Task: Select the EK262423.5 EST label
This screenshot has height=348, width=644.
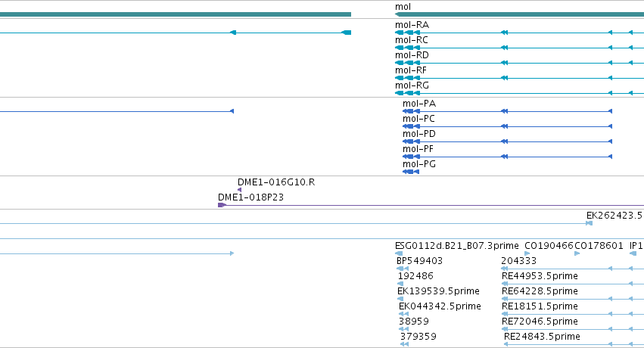Action: pos(614,216)
